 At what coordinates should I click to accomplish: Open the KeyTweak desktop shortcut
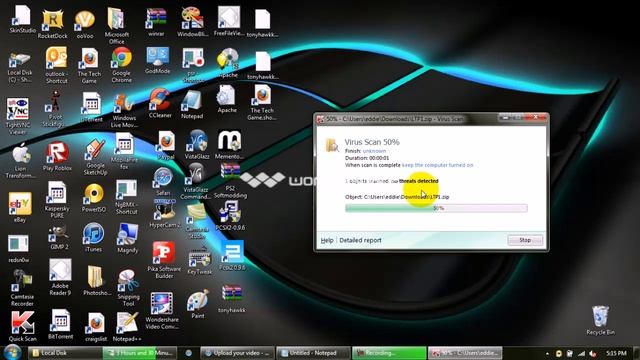pos(199,261)
